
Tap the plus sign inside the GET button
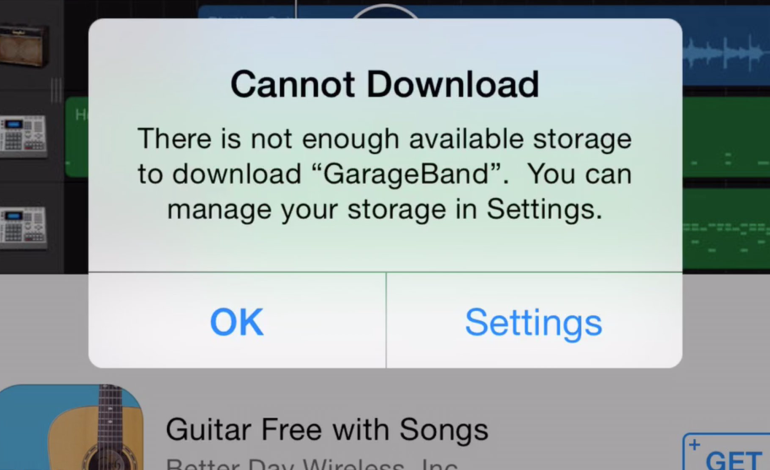pos(694,445)
